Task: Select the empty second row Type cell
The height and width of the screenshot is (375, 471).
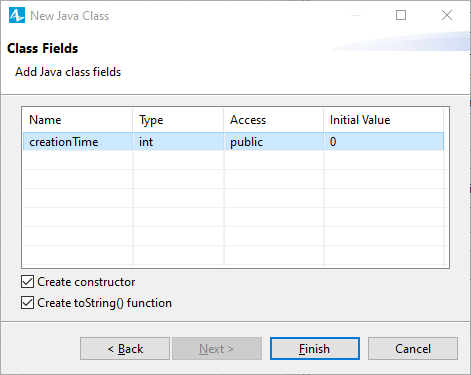Action: tap(178, 160)
